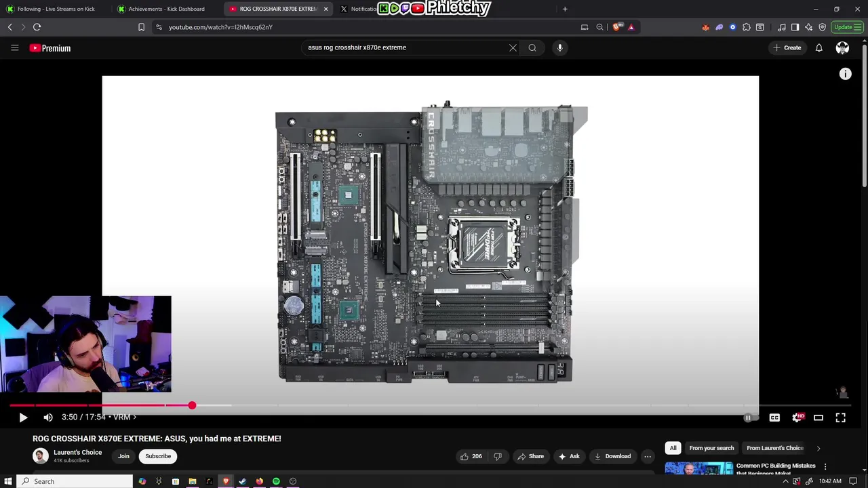
Task: Show more recommendation chips arrow
Action: (x=818, y=448)
